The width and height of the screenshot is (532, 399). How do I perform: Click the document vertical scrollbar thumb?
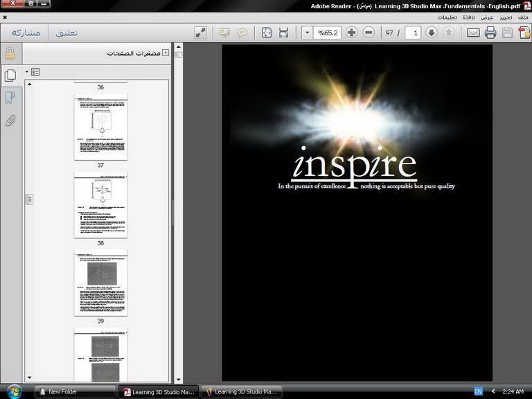[x=179, y=54]
